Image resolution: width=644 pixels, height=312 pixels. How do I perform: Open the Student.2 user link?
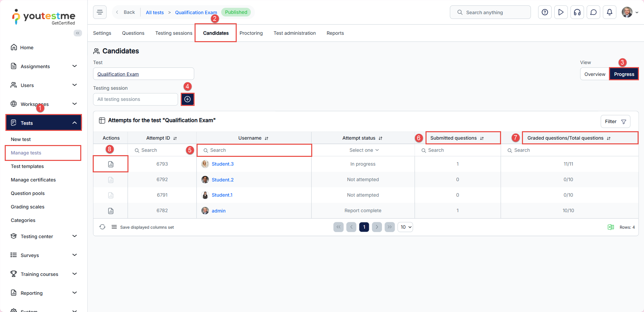(x=223, y=180)
